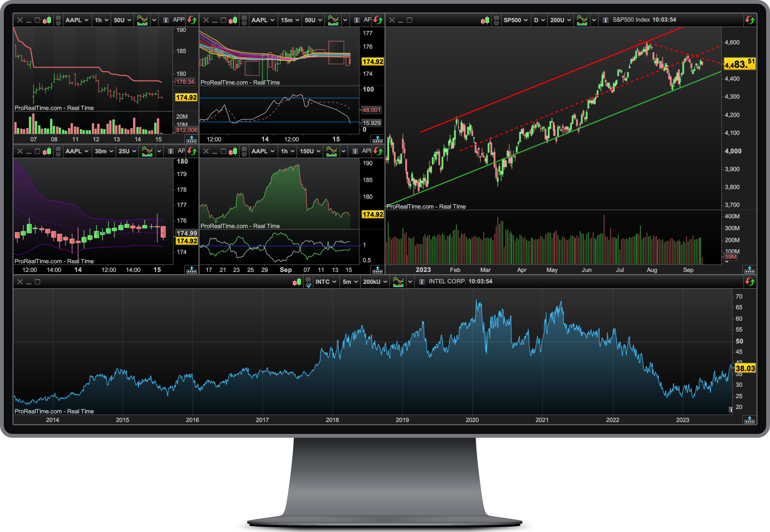
Task: Click the blue arrow button under the SP500 chart
Action: tap(749, 269)
